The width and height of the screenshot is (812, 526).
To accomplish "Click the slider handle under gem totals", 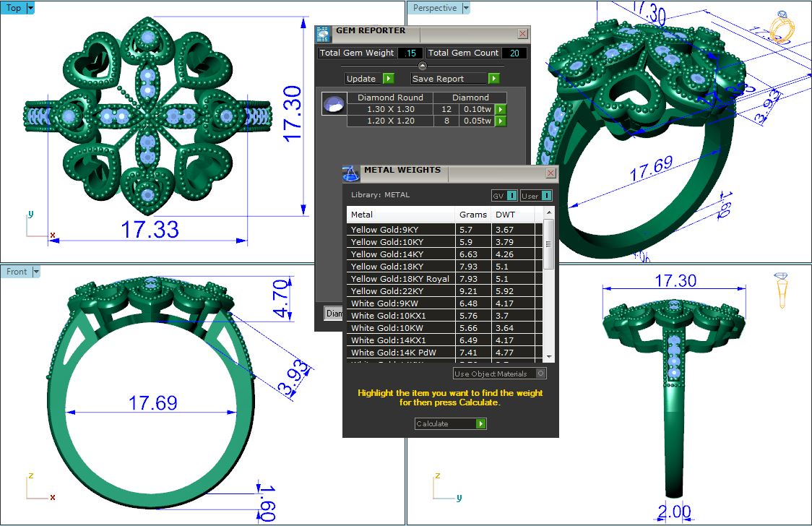I will point(422,66).
